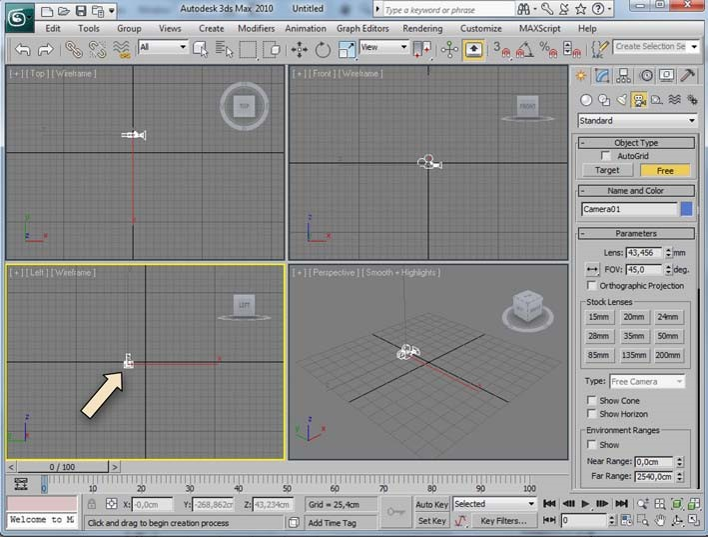The width and height of the screenshot is (708, 537).
Task: Open the Graph Editors menu
Action: pos(363,28)
